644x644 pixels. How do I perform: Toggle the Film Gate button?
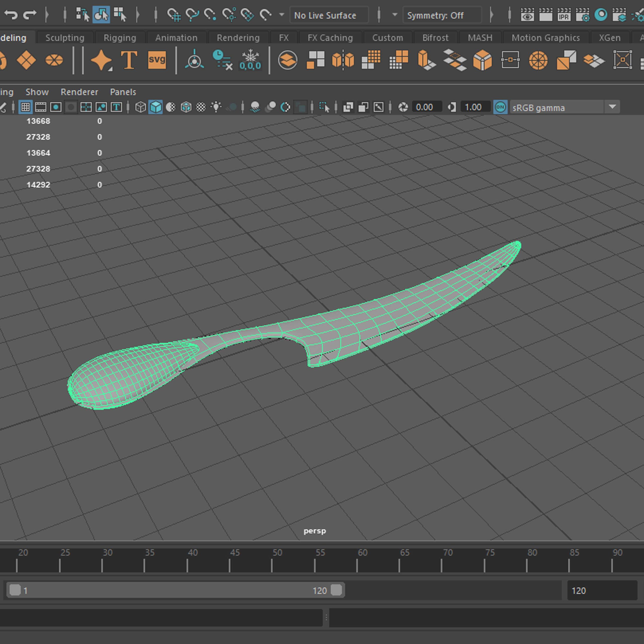41,107
